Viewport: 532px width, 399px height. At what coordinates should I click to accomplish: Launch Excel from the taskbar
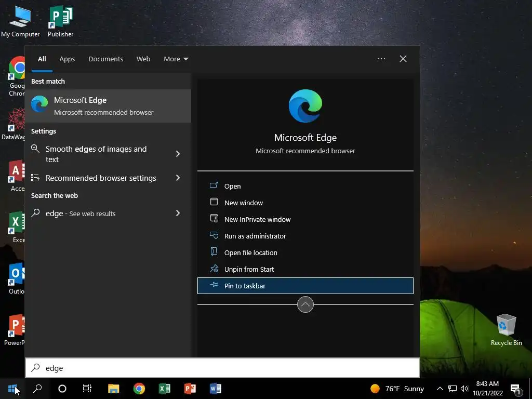pyautogui.click(x=165, y=389)
